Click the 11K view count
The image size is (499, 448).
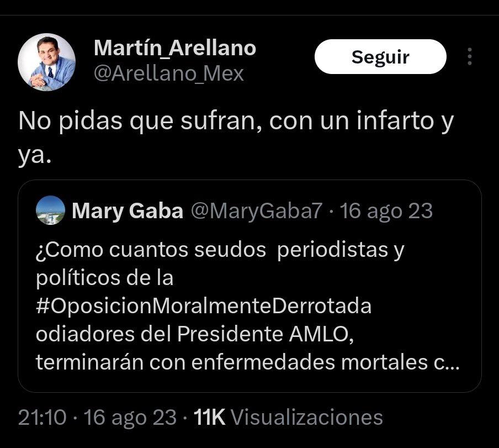(x=209, y=417)
